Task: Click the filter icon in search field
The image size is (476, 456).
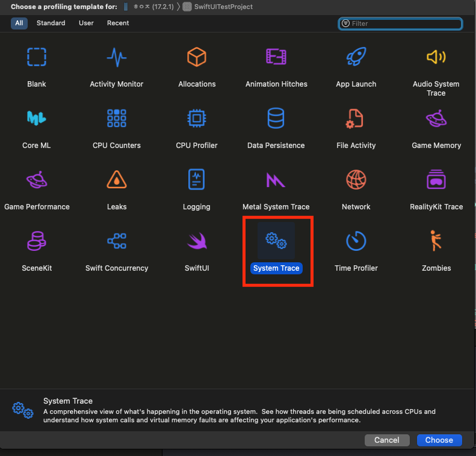Action: [345, 23]
